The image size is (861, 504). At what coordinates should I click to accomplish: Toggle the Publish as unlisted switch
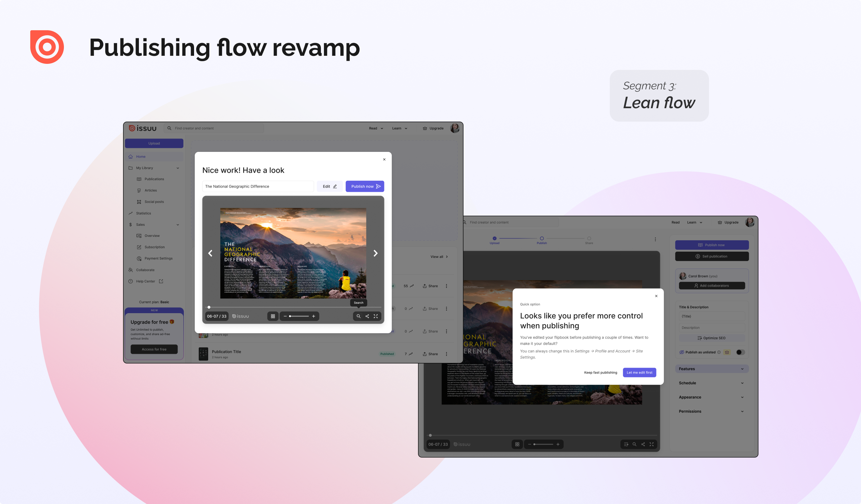tap(740, 352)
